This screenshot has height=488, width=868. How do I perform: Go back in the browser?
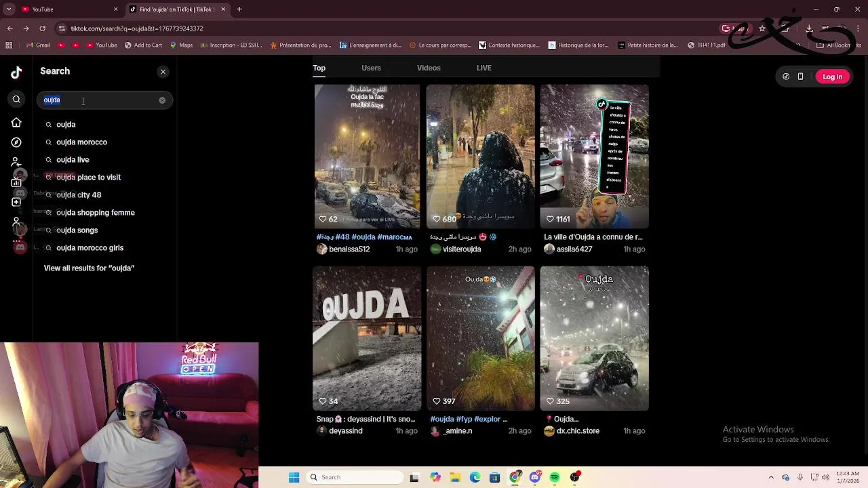(9, 28)
